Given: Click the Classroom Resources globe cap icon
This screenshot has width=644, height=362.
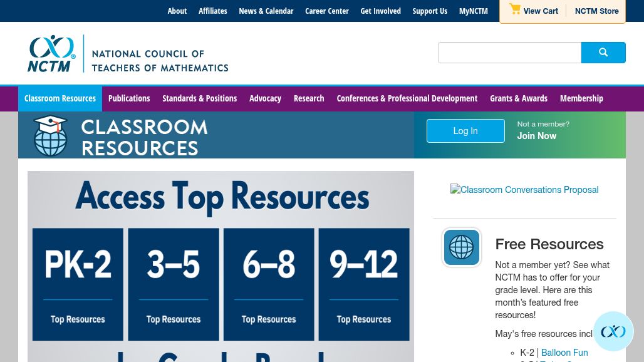Looking at the screenshot, I should (x=51, y=135).
